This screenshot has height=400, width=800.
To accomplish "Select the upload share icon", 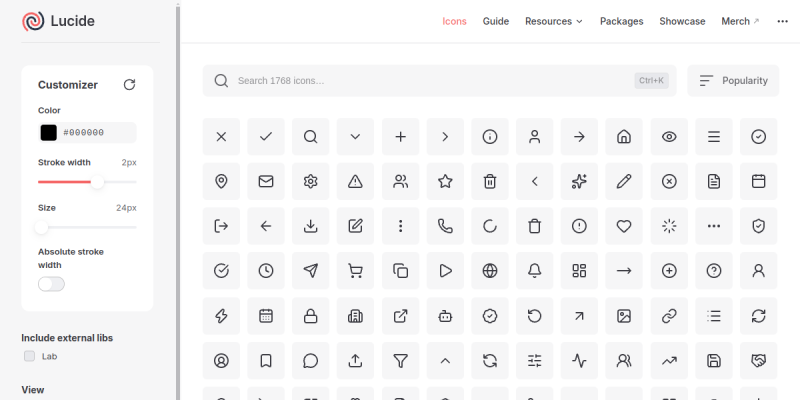I will (355, 361).
